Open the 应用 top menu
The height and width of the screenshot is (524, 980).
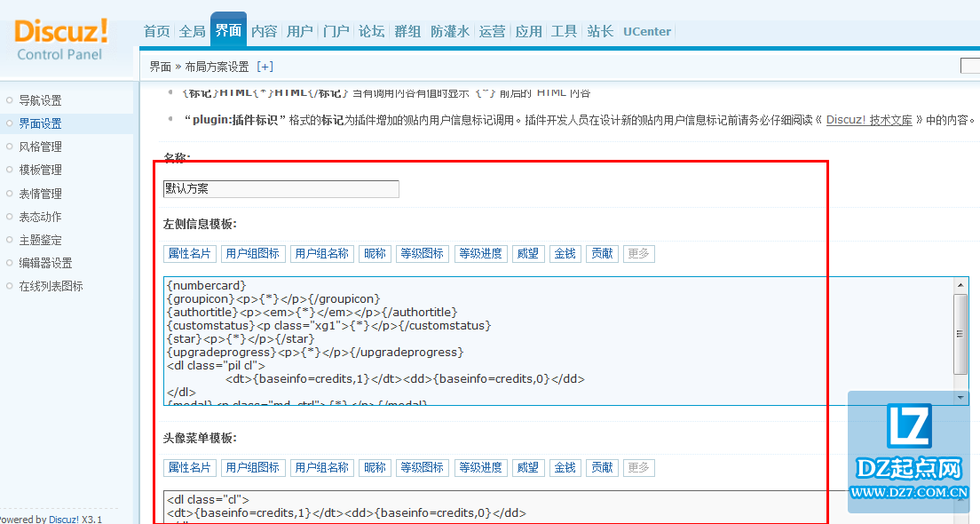click(x=528, y=31)
